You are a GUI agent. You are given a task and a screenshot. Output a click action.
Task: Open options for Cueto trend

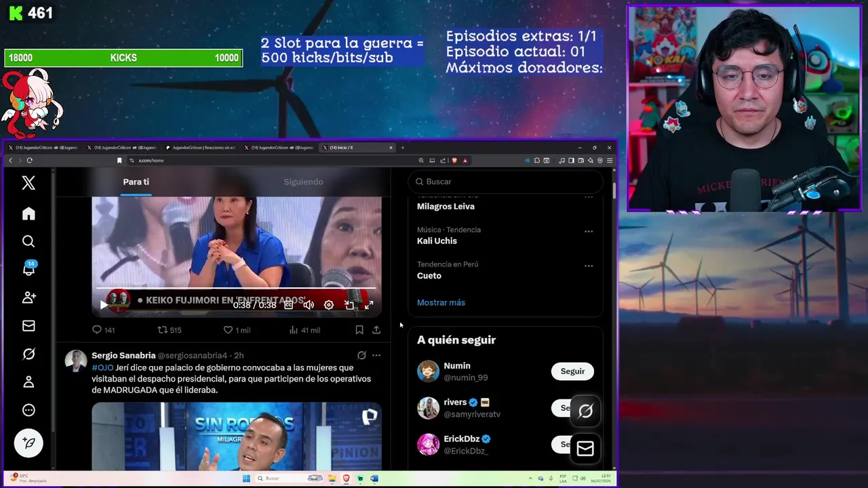(x=589, y=266)
